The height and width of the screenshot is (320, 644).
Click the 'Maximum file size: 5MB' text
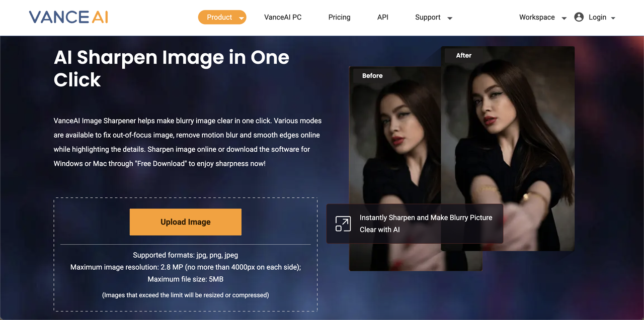coord(186,279)
